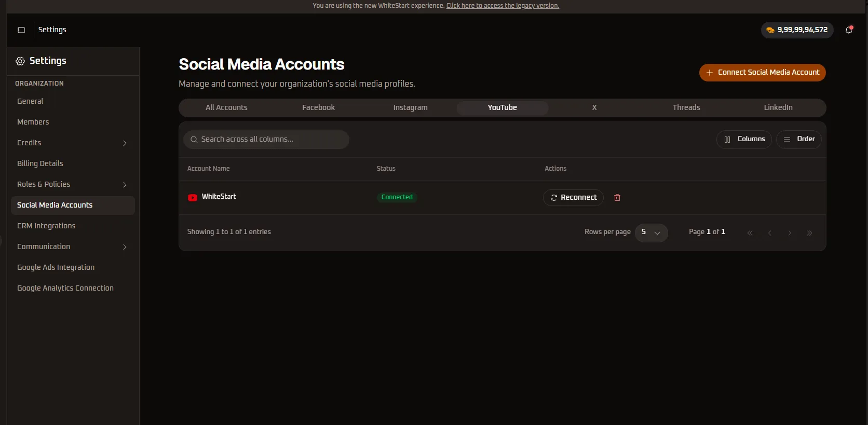Open the notifications bell

tap(849, 30)
